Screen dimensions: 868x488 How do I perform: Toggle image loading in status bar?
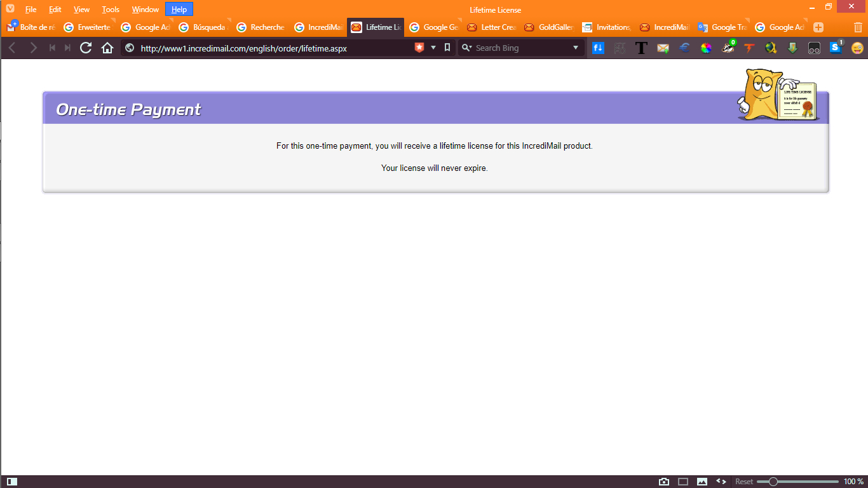pyautogui.click(x=702, y=482)
